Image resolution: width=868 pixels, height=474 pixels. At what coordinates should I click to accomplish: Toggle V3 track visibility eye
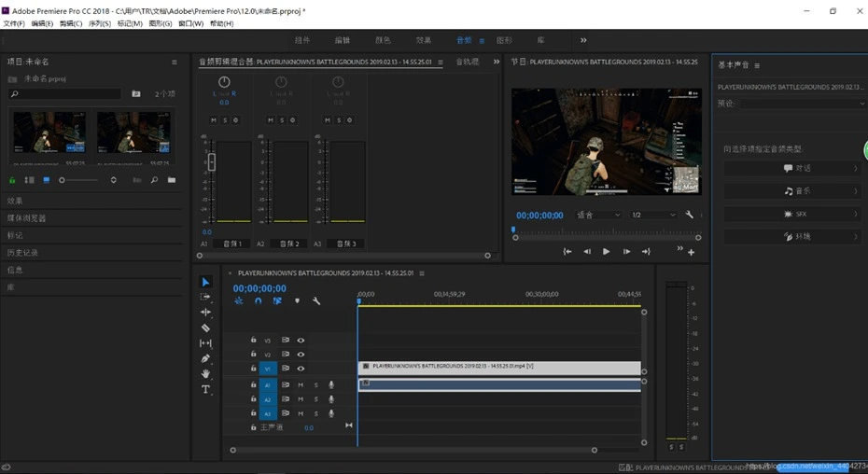(x=301, y=340)
